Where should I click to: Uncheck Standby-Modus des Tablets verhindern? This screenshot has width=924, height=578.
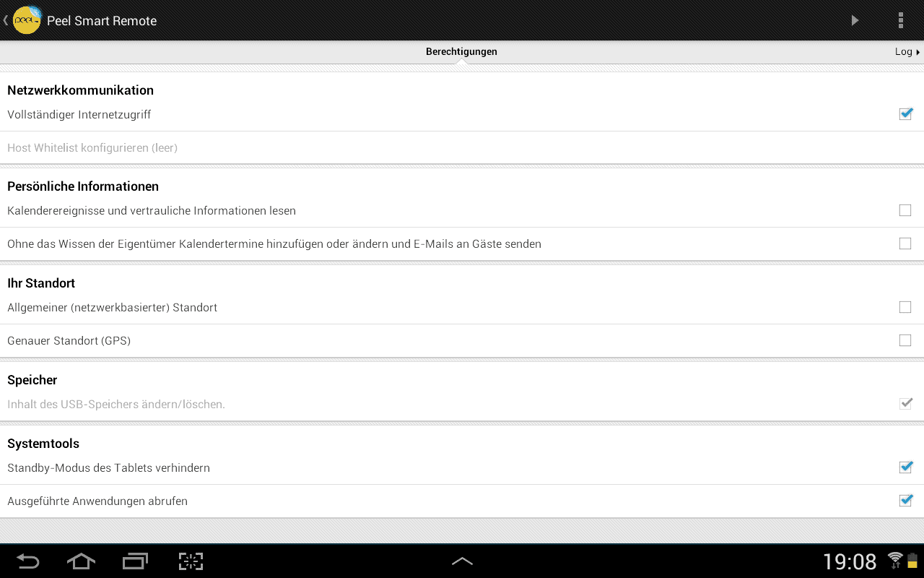[905, 467]
